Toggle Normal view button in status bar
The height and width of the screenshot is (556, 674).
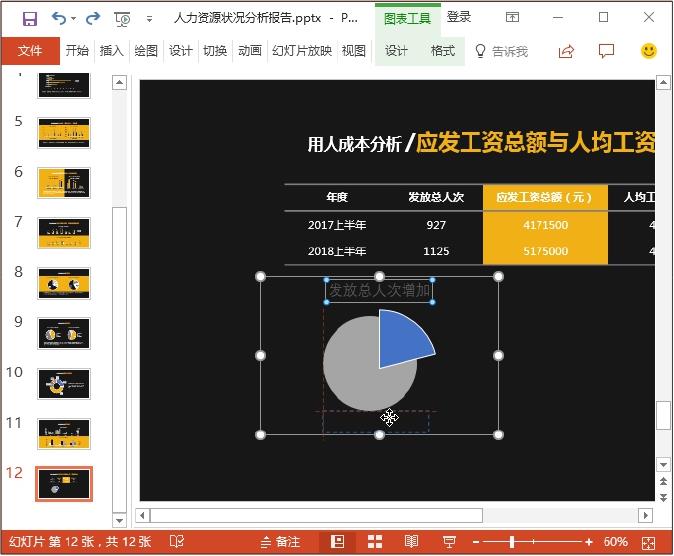click(x=338, y=541)
